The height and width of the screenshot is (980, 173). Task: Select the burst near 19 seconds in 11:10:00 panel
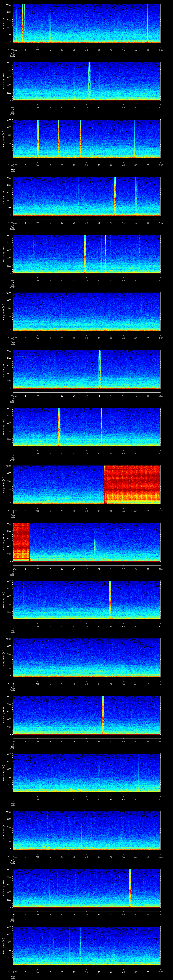click(59, 426)
